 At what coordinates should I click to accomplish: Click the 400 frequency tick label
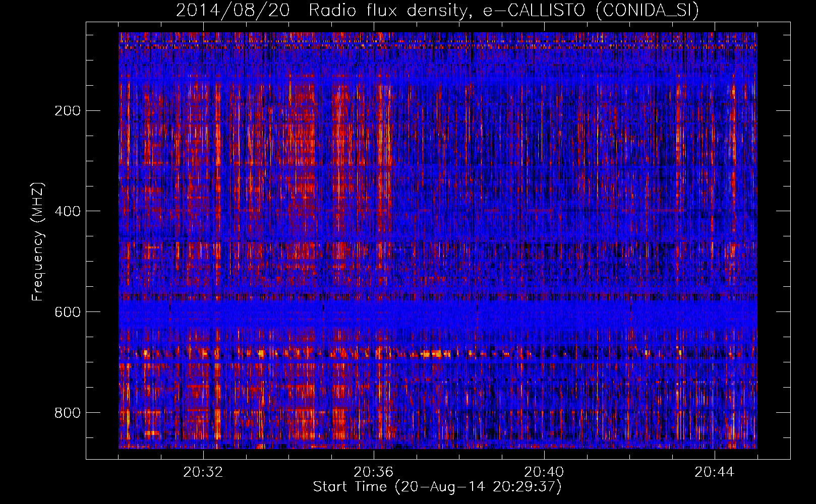pyautogui.click(x=68, y=211)
